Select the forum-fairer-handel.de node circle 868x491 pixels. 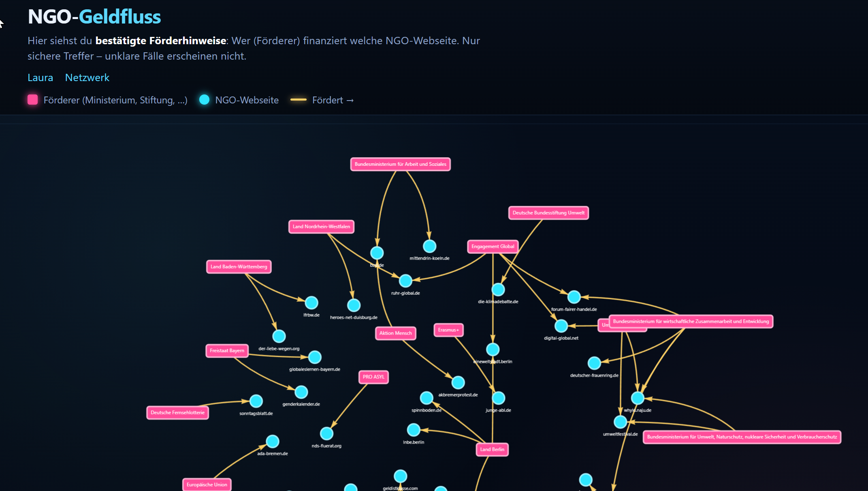pos(574,297)
